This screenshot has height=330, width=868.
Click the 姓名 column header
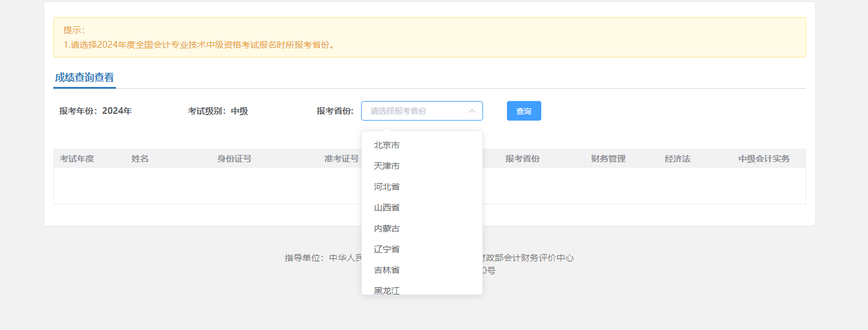click(140, 159)
